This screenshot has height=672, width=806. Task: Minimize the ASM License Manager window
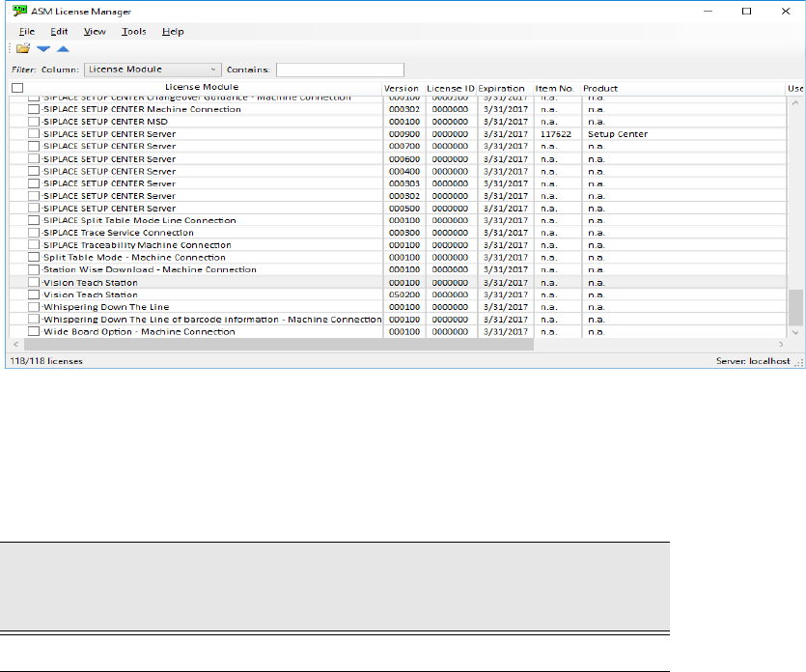click(x=708, y=11)
